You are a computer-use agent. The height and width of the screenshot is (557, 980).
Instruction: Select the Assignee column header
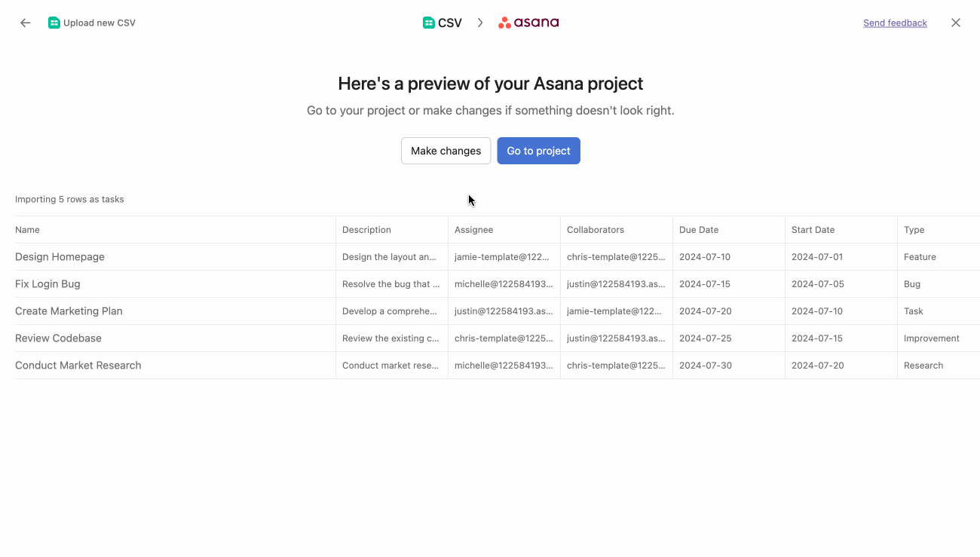tap(473, 230)
